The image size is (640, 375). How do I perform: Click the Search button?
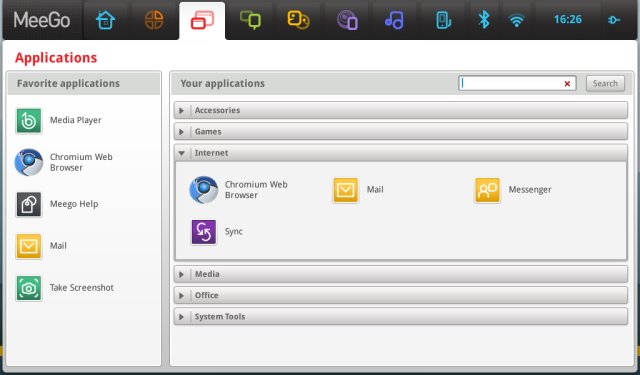pyautogui.click(x=605, y=83)
